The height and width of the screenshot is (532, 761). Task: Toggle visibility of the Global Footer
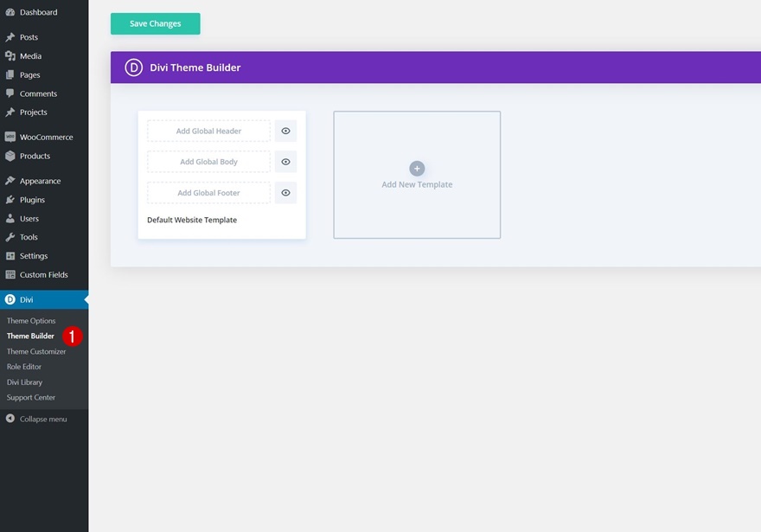pyautogui.click(x=286, y=193)
